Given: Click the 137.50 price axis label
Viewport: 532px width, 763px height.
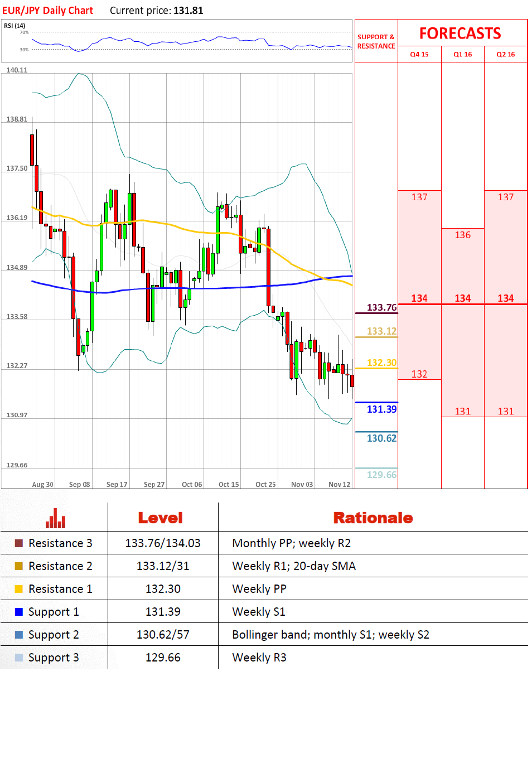Looking at the screenshot, I should [x=17, y=168].
